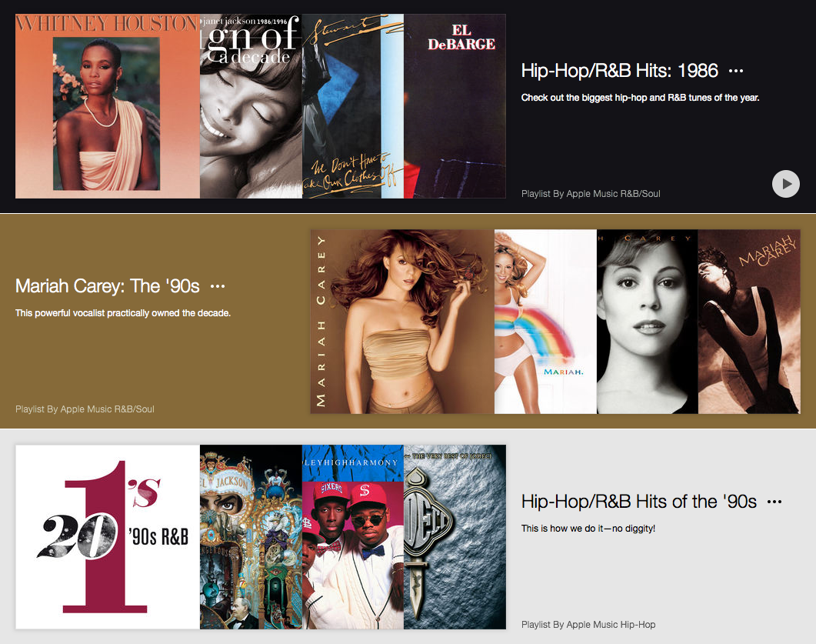Viewport: 816px width, 644px height.
Task: Open the Whitney Houston album cover
Action: tap(108, 106)
